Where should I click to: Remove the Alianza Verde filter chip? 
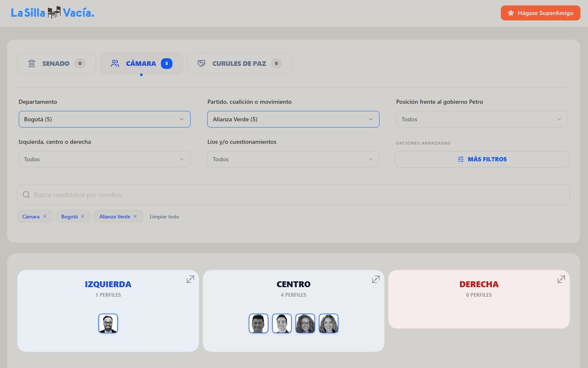click(x=135, y=216)
